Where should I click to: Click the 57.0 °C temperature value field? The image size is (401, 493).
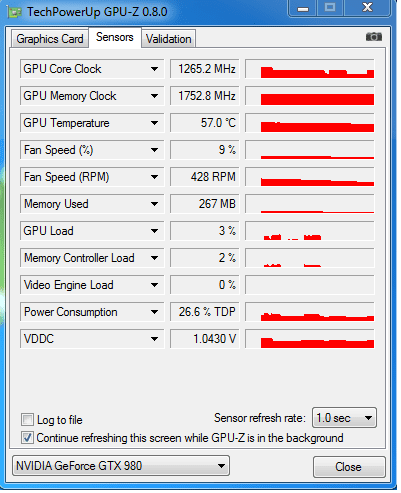pyautogui.click(x=205, y=123)
